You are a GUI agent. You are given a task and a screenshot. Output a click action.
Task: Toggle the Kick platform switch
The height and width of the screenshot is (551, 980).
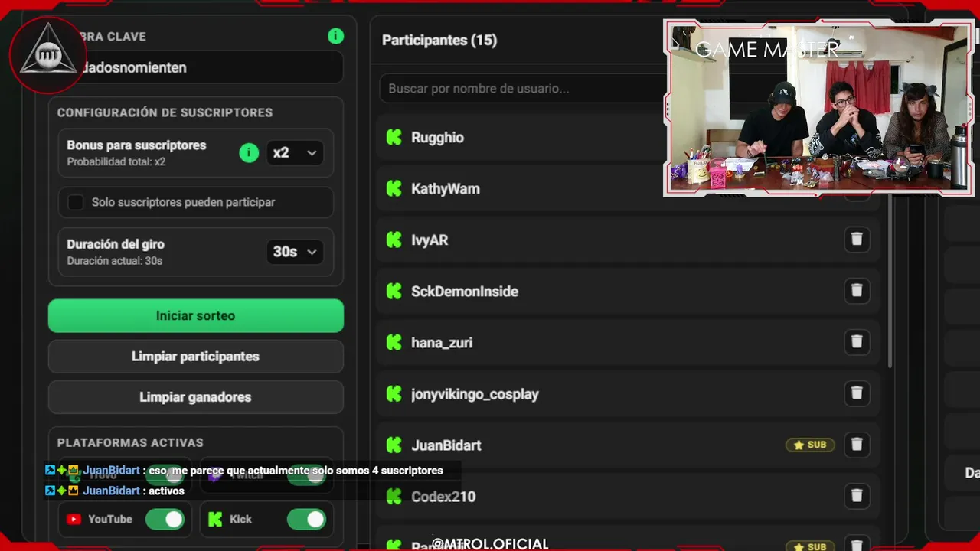click(x=306, y=519)
